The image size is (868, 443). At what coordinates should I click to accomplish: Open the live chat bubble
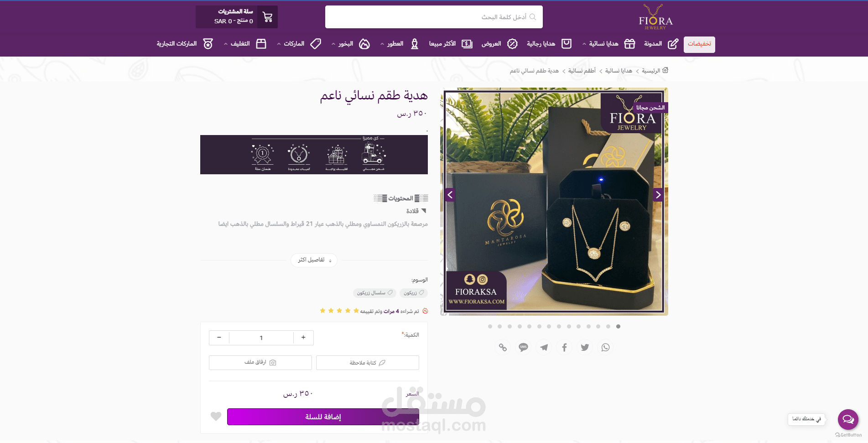click(x=848, y=419)
